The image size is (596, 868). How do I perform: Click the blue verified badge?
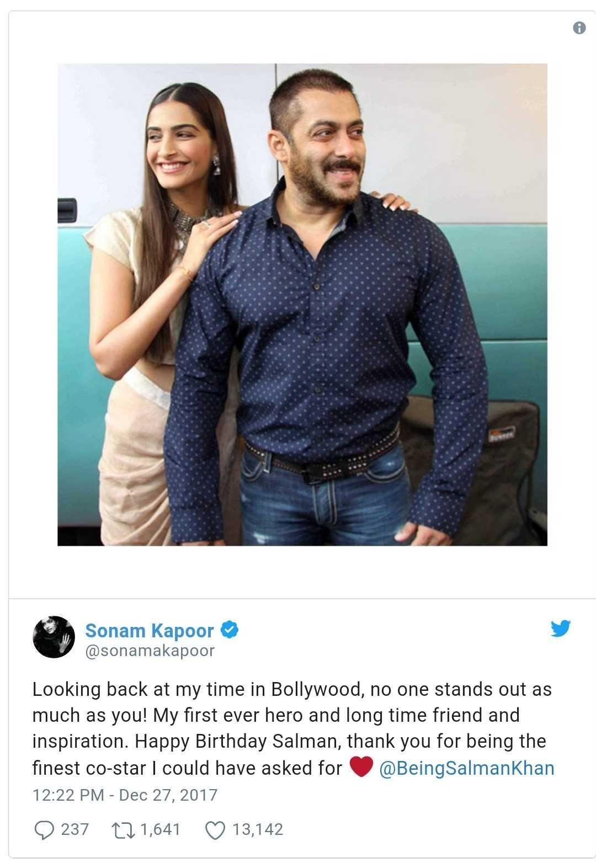[229, 629]
